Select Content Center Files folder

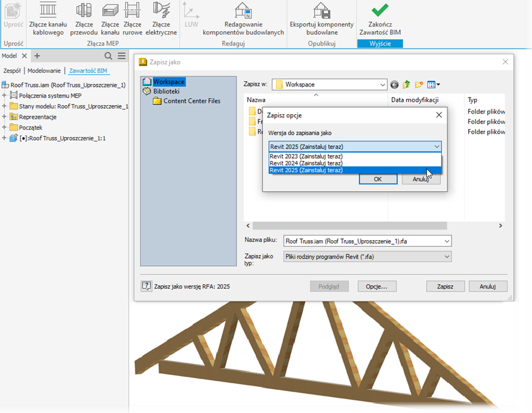tap(192, 101)
